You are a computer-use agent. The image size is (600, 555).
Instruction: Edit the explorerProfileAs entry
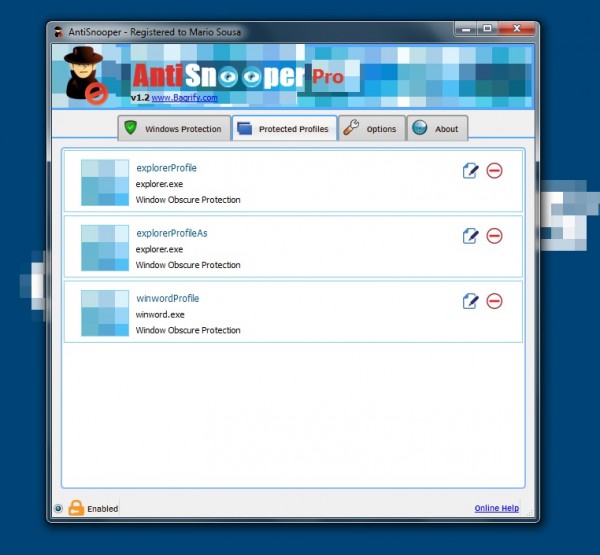coord(470,236)
